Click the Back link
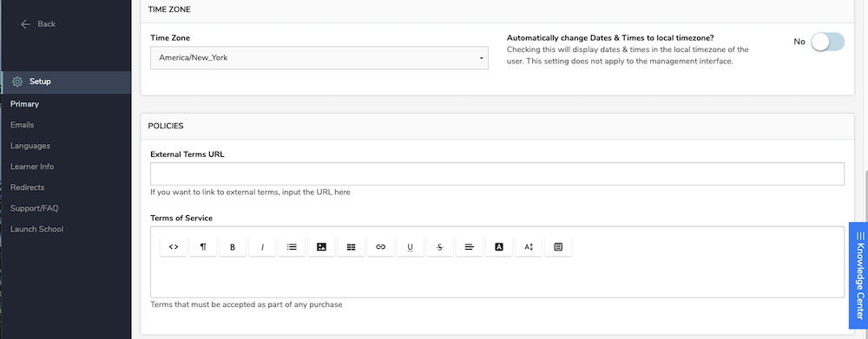The image size is (868, 339). (x=38, y=24)
